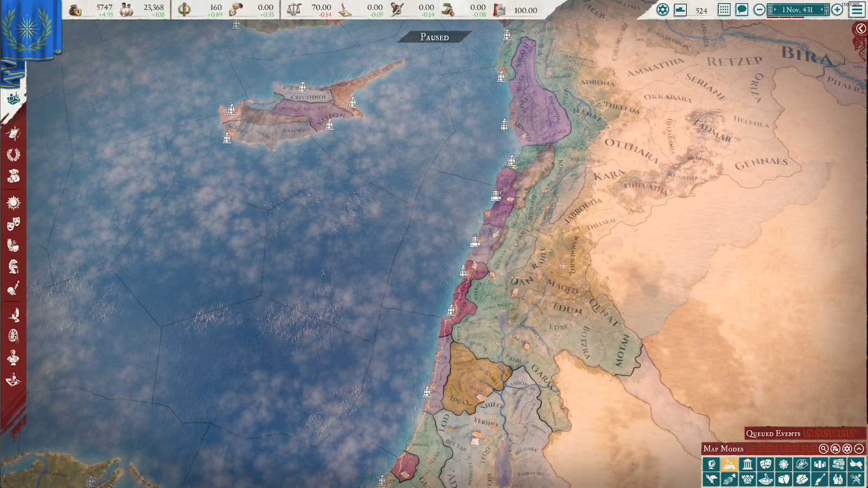Viewport: 868px width, 488px height.
Task: Switch to city buildings map mode
Action: point(838,464)
